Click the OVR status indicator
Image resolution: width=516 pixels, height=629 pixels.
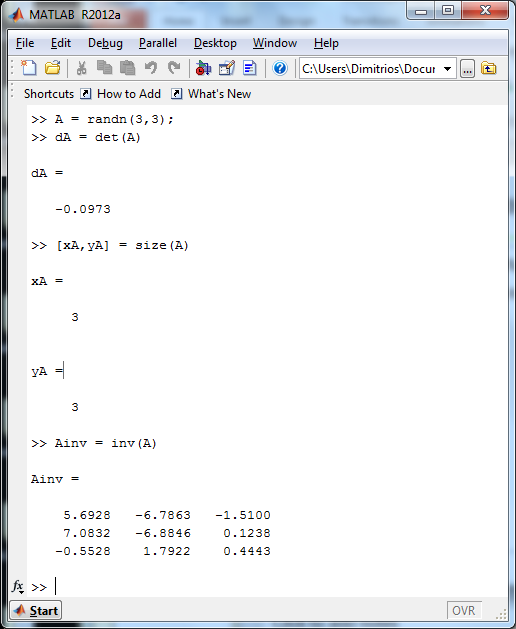click(x=464, y=611)
